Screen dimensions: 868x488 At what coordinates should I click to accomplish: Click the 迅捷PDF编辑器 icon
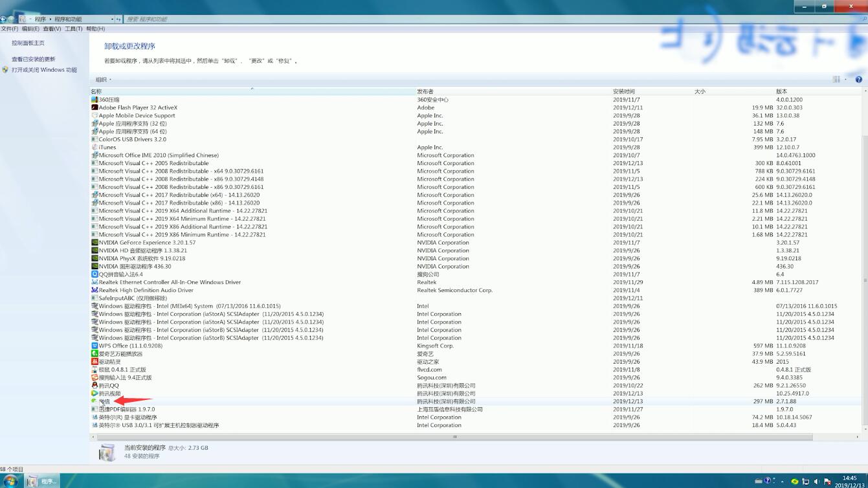pyautogui.click(x=95, y=409)
